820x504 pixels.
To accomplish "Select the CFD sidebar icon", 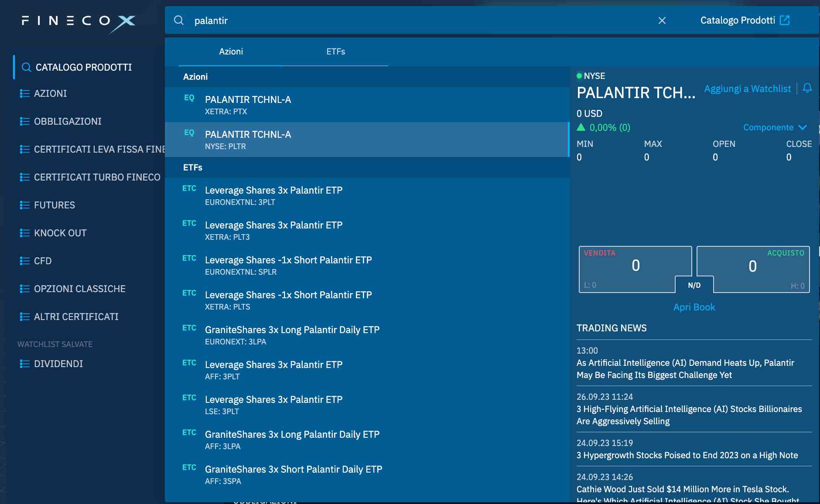I will [x=25, y=261].
